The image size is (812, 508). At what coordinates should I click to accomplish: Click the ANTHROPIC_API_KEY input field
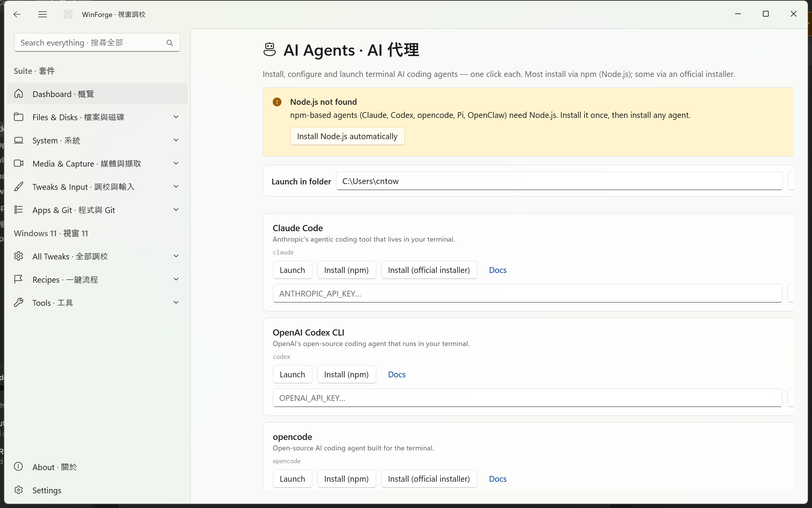tap(528, 294)
